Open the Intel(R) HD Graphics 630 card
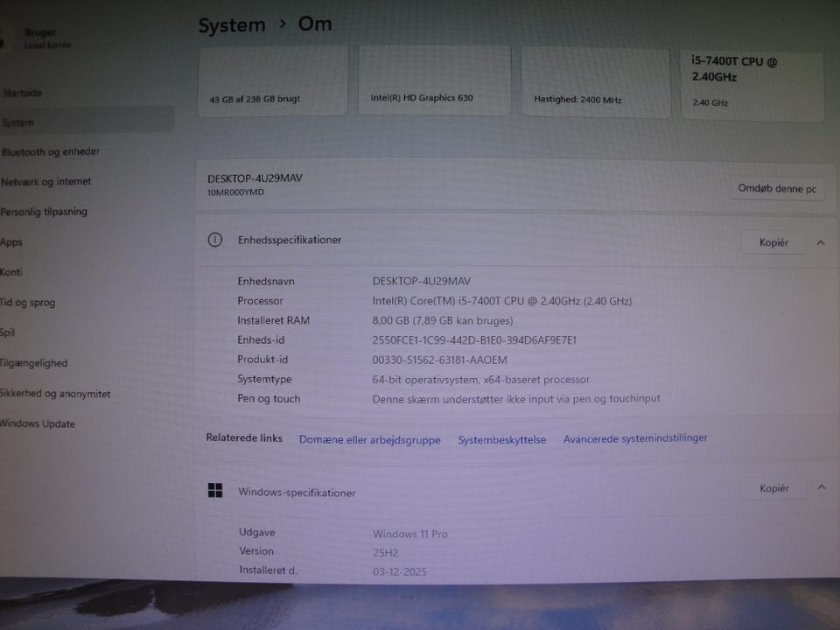Viewport: 840px width, 630px height. [x=435, y=80]
